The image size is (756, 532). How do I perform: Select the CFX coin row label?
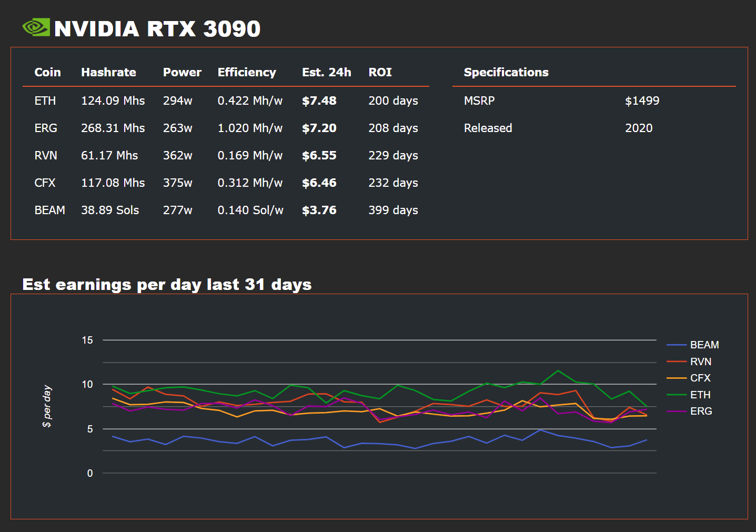pos(45,183)
